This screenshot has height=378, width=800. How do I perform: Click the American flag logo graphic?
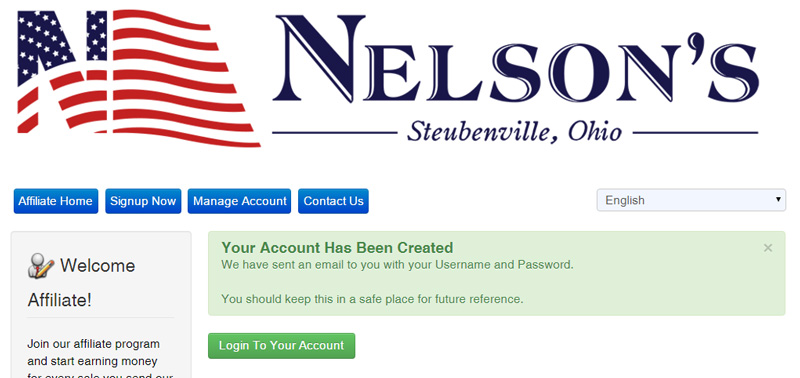click(139, 78)
